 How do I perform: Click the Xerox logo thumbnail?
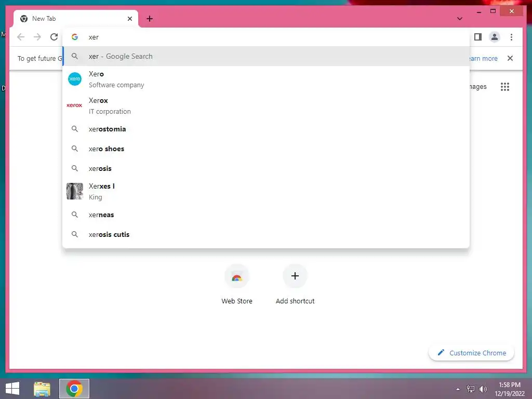pos(74,105)
